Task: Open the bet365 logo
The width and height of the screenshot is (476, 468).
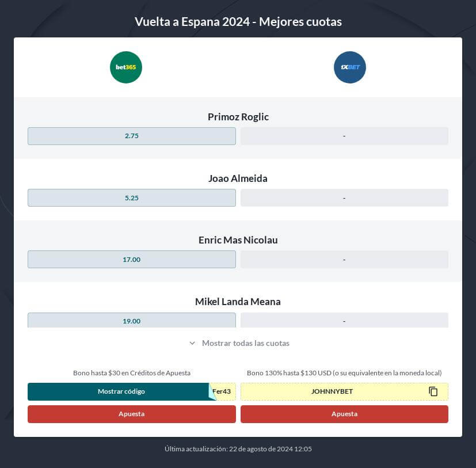Action: pyautogui.click(x=125, y=67)
